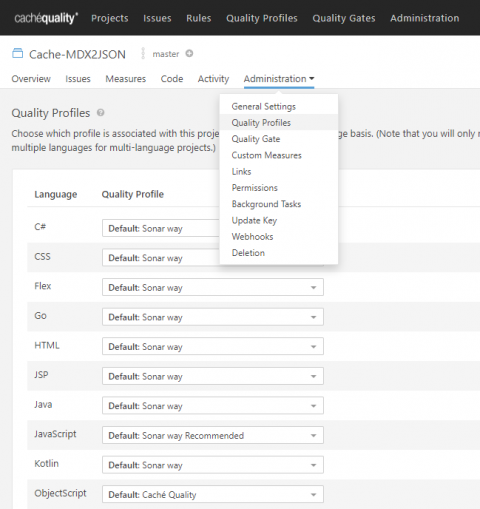Select Custom Measures from the menu
Screen dimensions: 480x509
279,155
